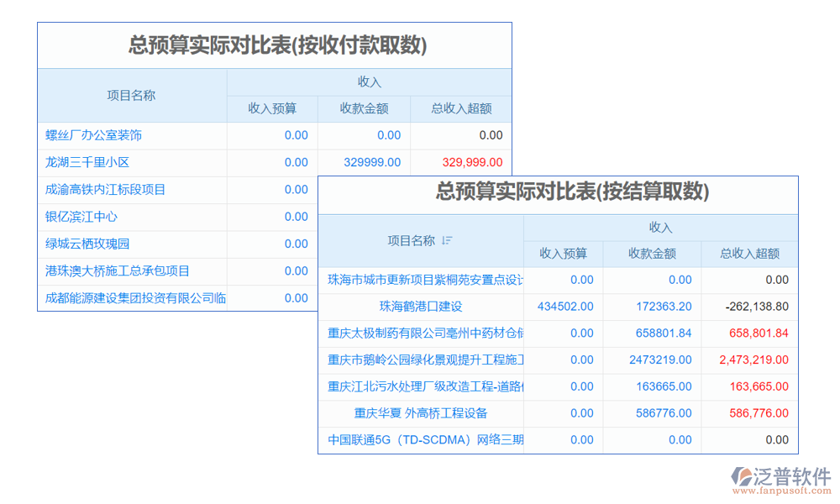Open 成渝高铁内江标段项目 project
840x504 pixels.
(105, 190)
